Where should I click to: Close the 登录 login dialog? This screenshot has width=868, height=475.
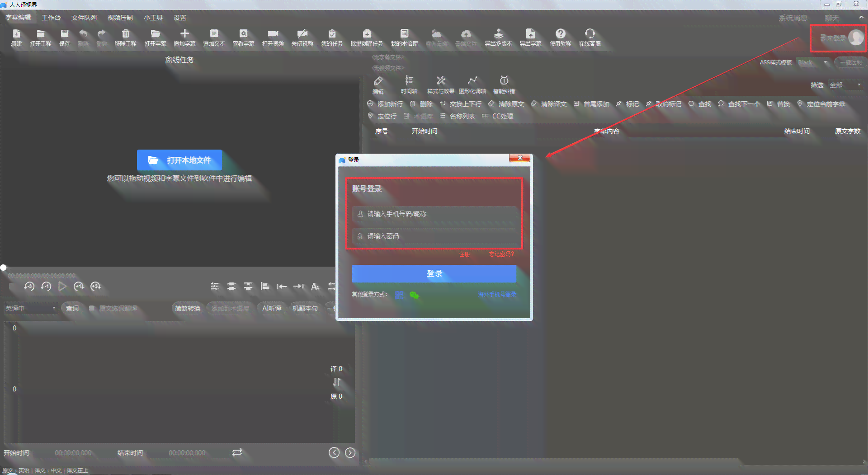[x=520, y=158]
